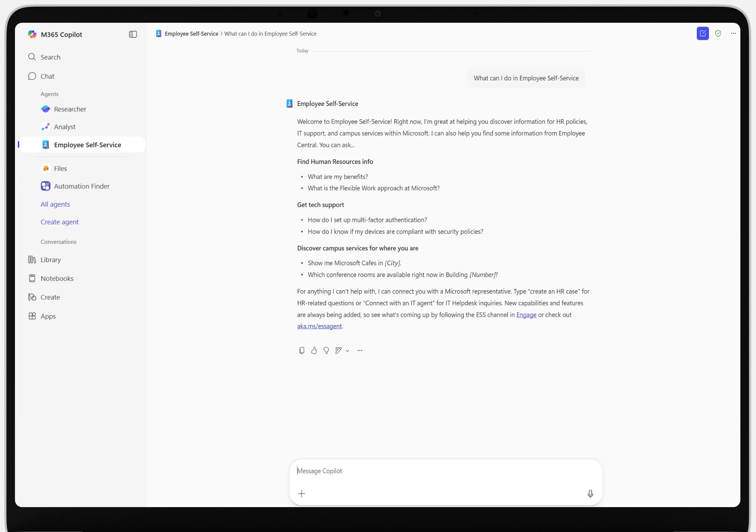Open the Files agent
This screenshot has width=756, height=532.
(x=60, y=168)
